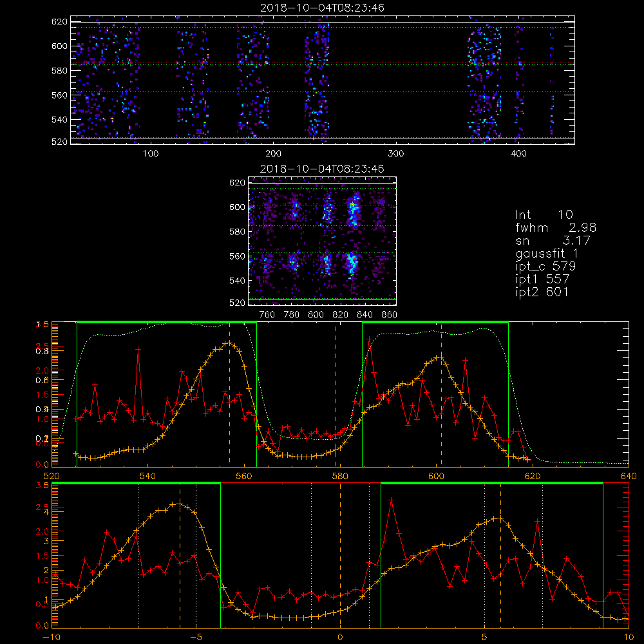This screenshot has height=644, width=644.
Task: Click the timestamp title above the wide top image
Action: (323, 7)
